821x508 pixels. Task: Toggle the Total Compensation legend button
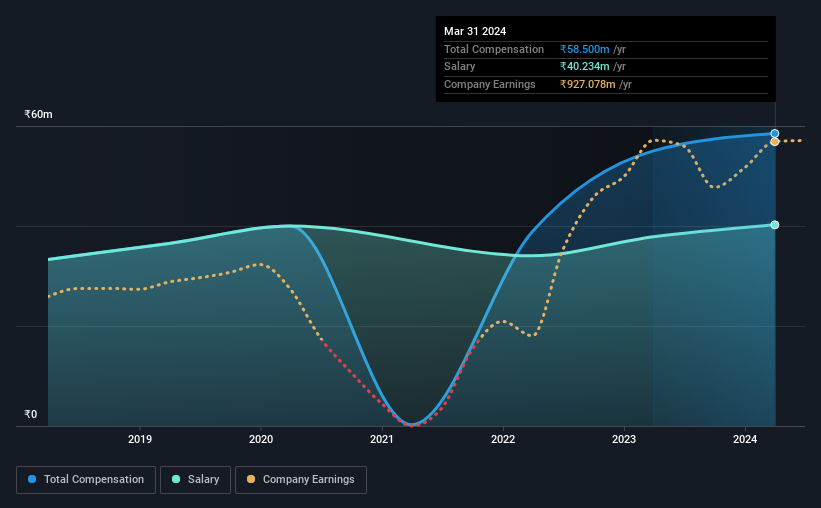(x=86, y=480)
